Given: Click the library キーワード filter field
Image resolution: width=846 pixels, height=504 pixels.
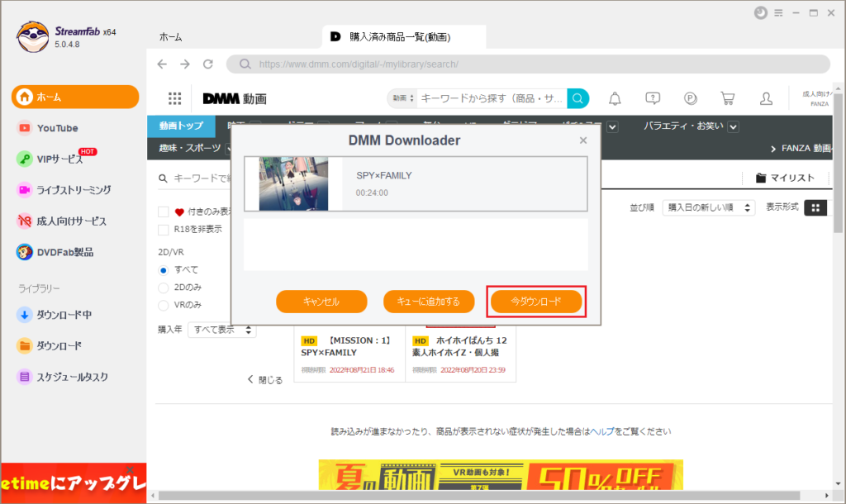Looking at the screenshot, I should pos(202,178).
